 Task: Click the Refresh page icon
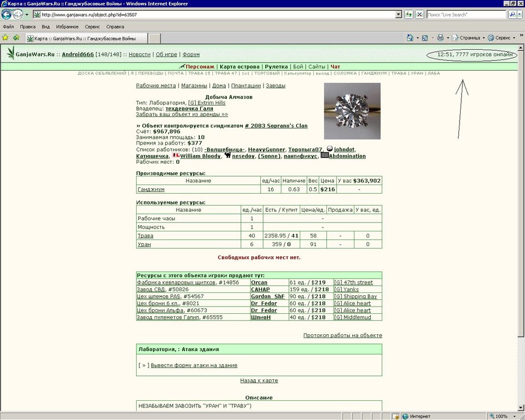pos(409,15)
